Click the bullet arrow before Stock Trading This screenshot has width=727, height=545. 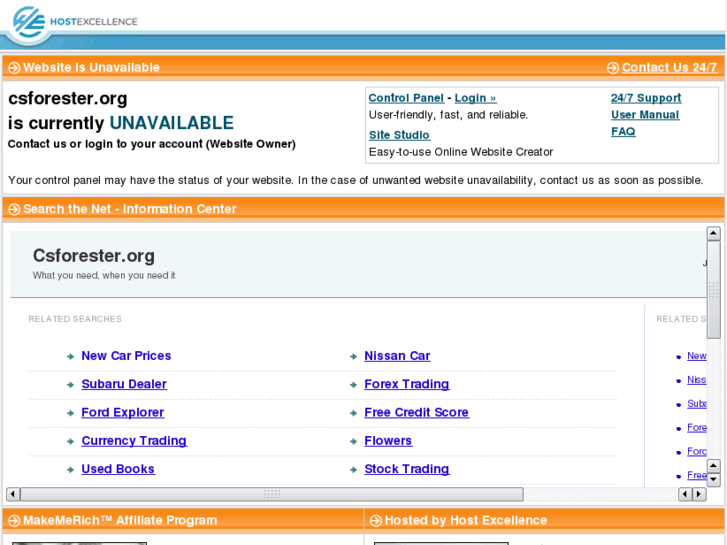pyautogui.click(x=353, y=470)
